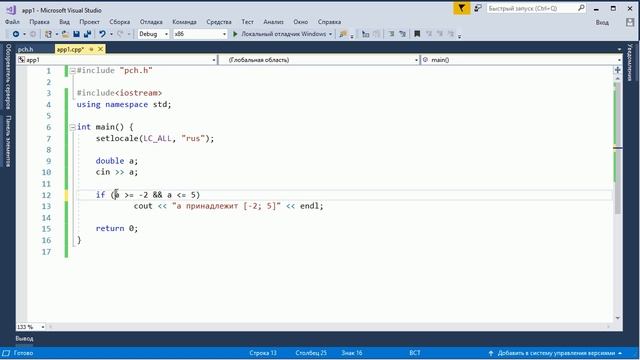Switch to the pch.h tab
The width and height of the screenshot is (640, 360).
(25, 49)
